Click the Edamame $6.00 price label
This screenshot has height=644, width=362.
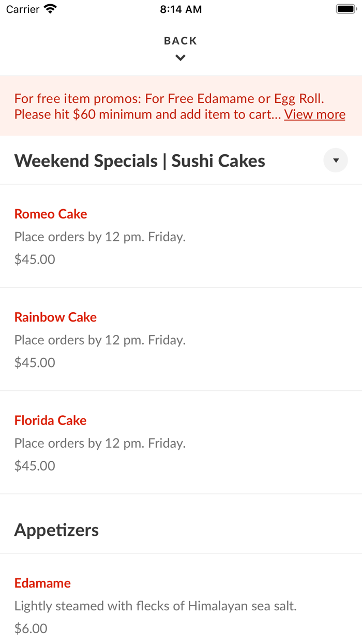[x=31, y=628]
